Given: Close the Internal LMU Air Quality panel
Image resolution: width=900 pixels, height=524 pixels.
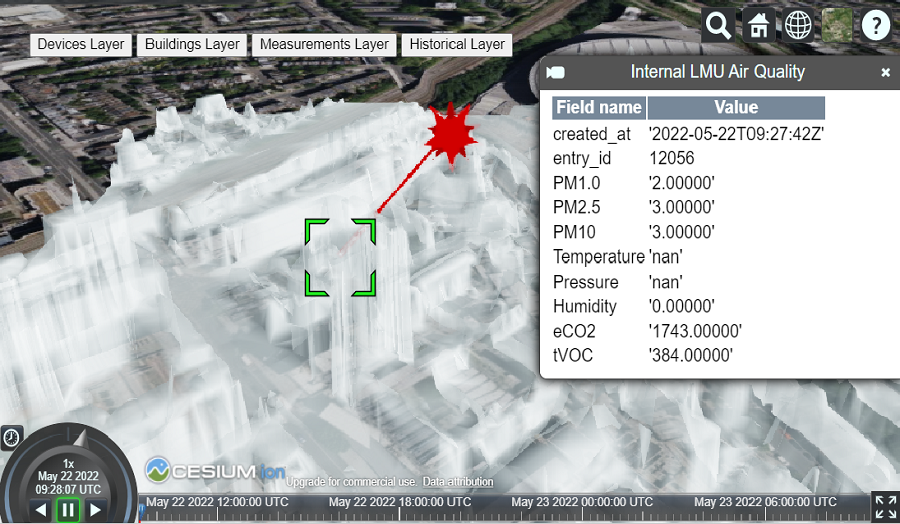Looking at the screenshot, I should pos(885,73).
